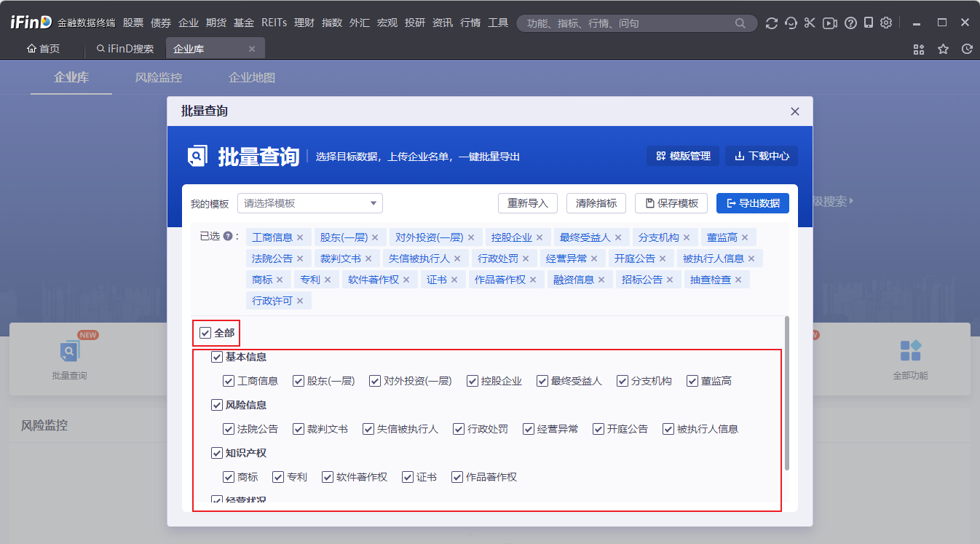
Task: Open the 股票 menu
Action: click(x=133, y=23)
